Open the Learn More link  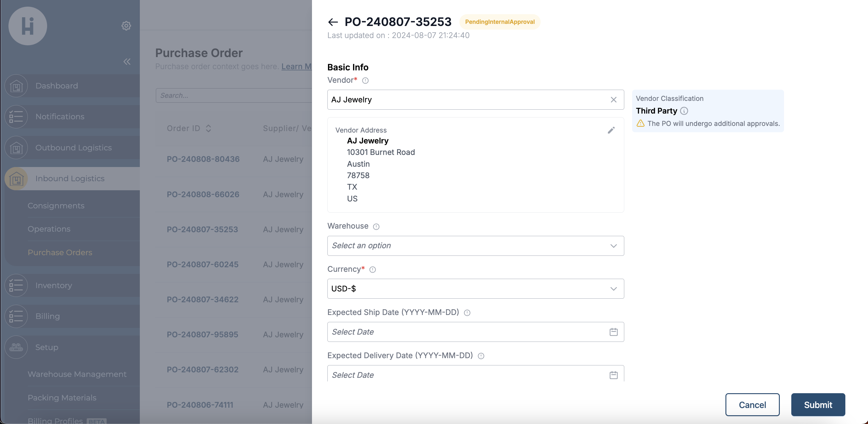click(296, 66)
